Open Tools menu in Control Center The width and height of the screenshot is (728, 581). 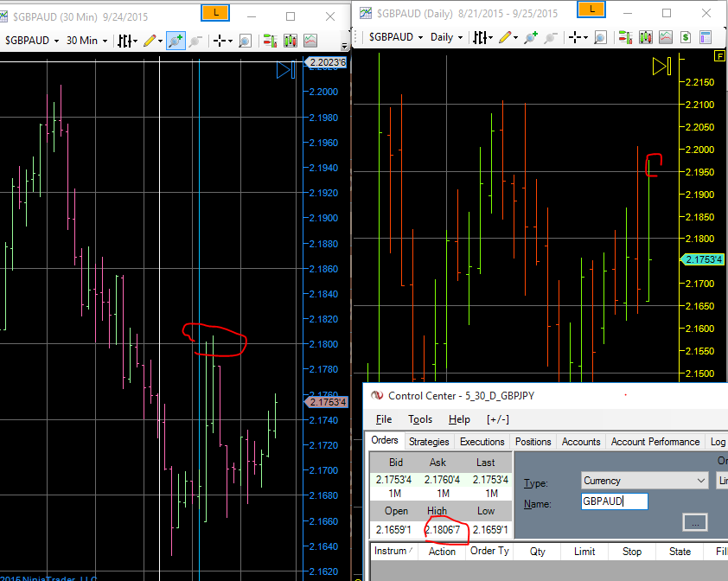click(420, 419)
